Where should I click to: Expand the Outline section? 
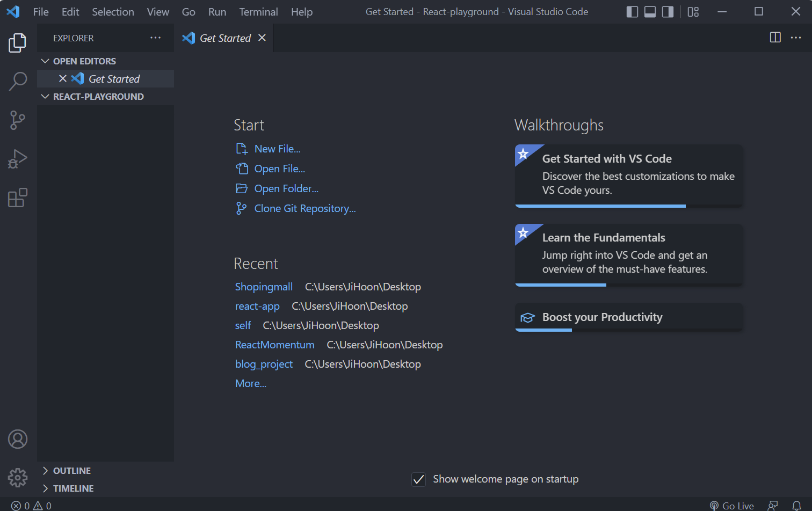tap(105, 471)
